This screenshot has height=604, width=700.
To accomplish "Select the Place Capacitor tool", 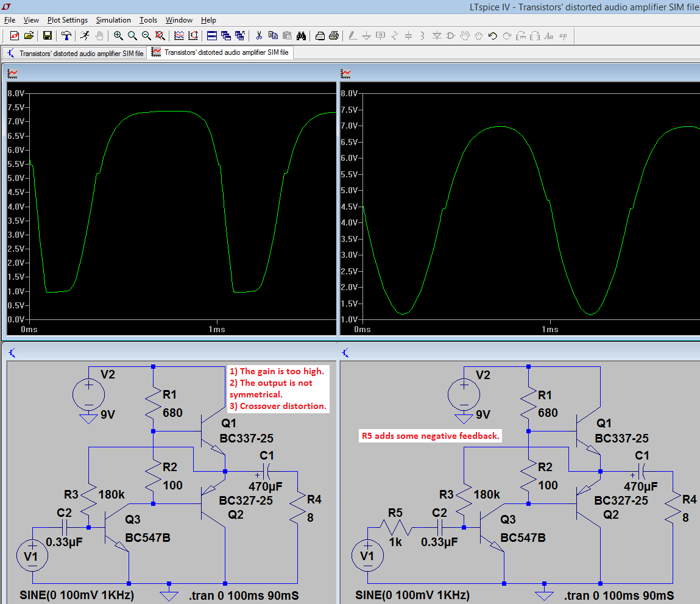I will (408, 36).
